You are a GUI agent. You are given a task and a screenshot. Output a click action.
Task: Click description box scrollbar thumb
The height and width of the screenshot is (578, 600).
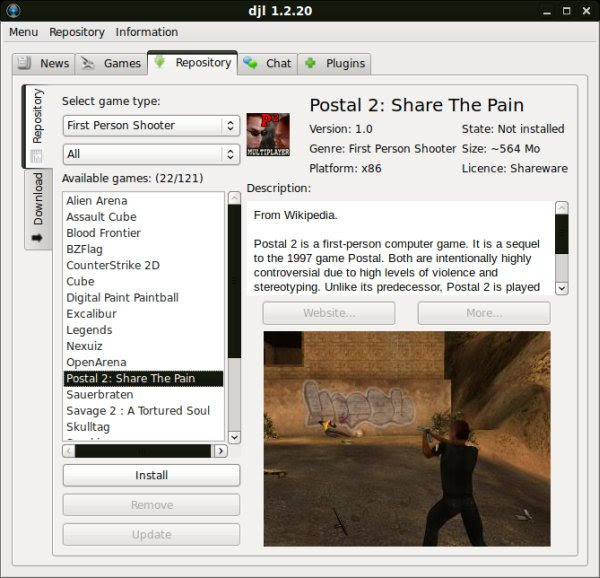pyautogui.click(x=561, y=234)
